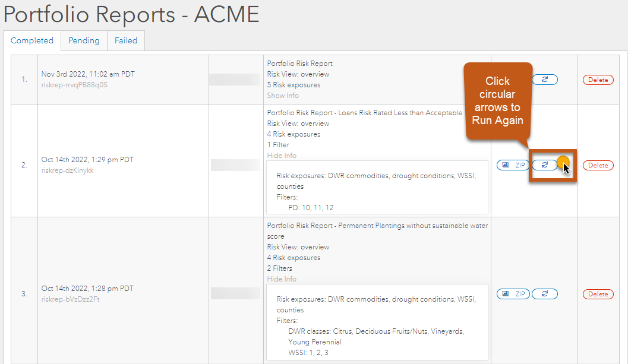The image size is (628, 364).
Task: Click Loans Risk Rated report title
Action: [x=364, y=113]
